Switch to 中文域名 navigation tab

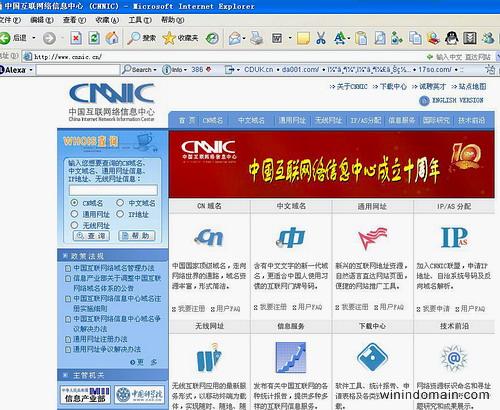click(x=251, y=121)
